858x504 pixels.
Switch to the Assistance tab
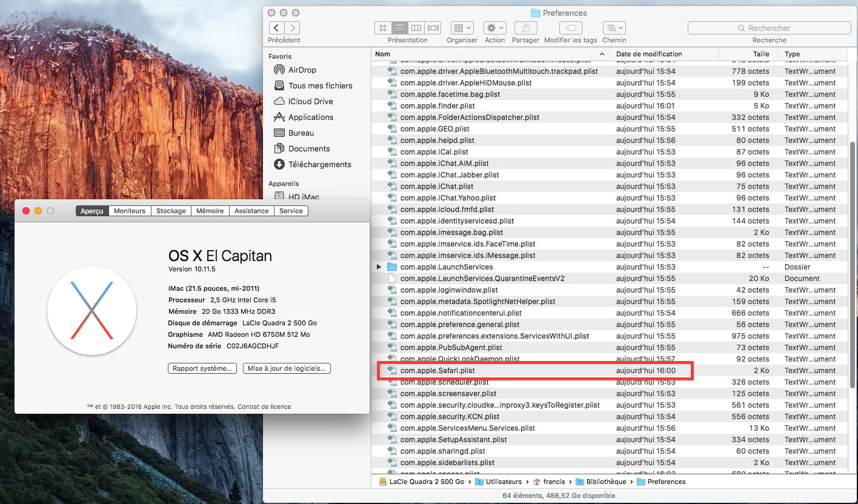[x=251, y=211]
